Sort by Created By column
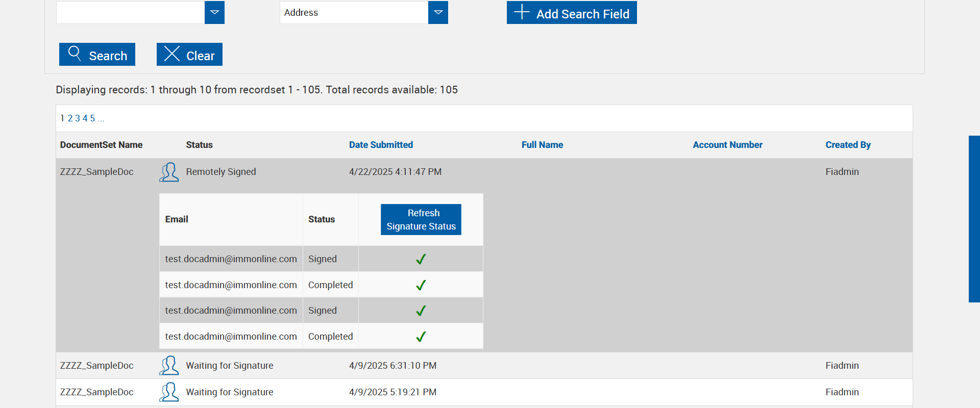Viewport: 980px width, 408px height. 848,145
